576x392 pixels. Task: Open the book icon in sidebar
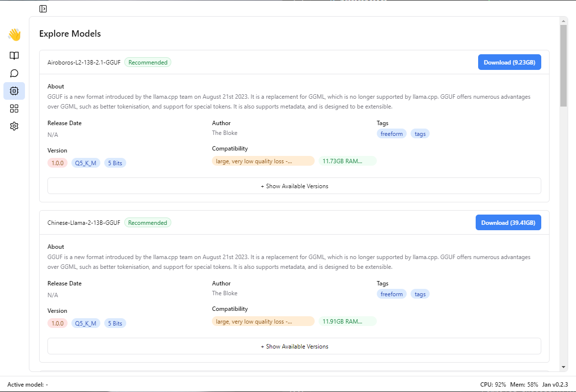coord(14,56)
